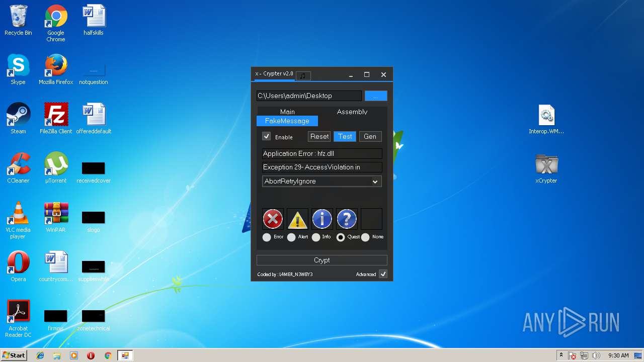Launch Mozilla Firefox desktop shortcut

56,70
